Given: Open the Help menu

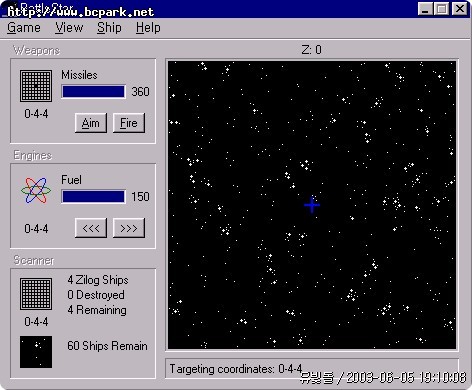Looking at the screenshot, I should pyautogui.click(x=148, y=28).
